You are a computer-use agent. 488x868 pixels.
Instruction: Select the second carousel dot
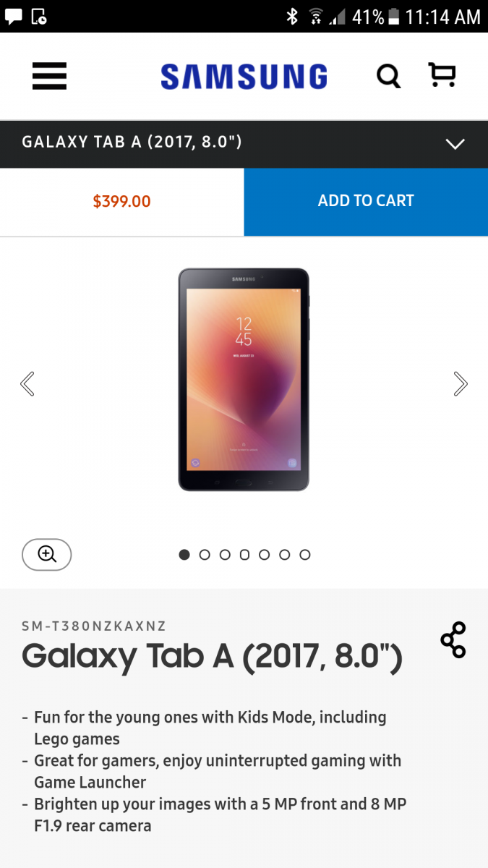205,555
